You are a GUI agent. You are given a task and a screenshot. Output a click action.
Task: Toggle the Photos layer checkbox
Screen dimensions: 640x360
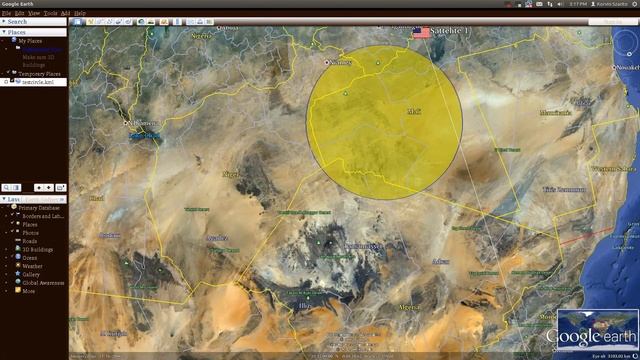(12, 231)
